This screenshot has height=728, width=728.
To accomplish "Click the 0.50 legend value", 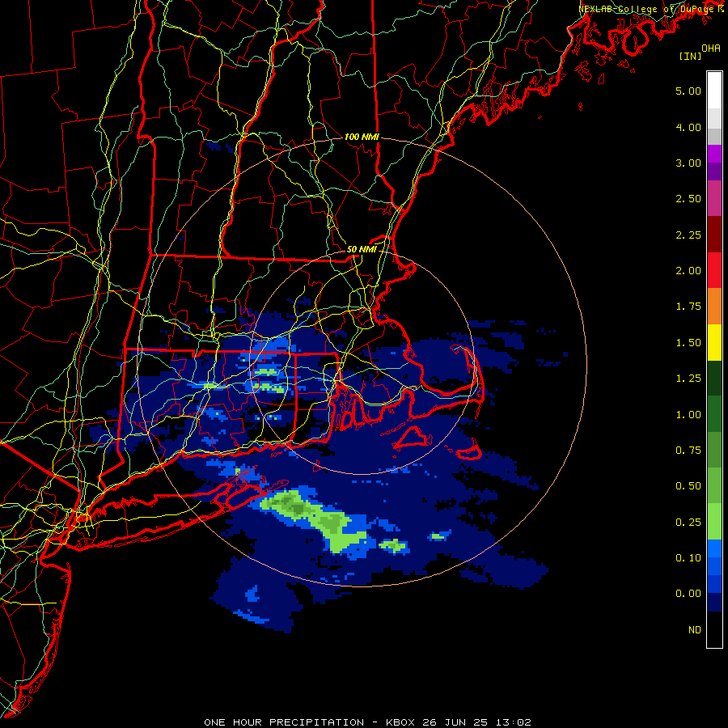I will click(688, 486).
